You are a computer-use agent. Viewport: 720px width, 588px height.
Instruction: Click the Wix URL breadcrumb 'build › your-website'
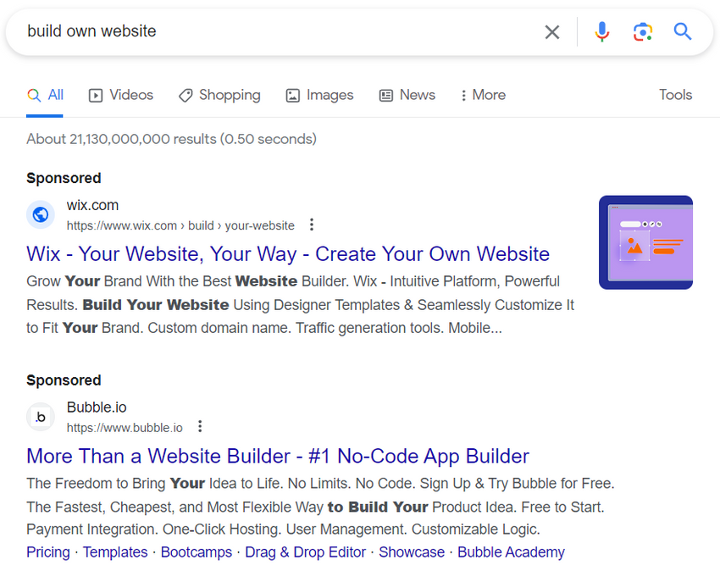tap(241, 225)
